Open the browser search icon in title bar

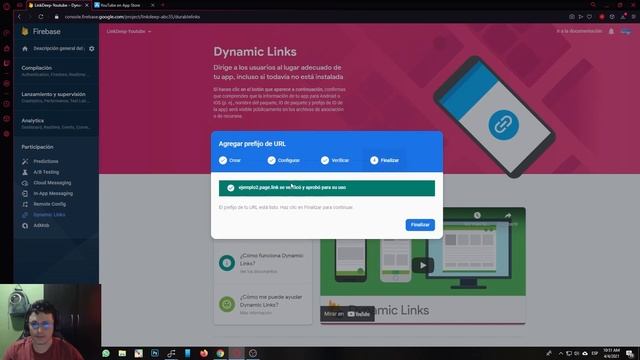point(593,5)
